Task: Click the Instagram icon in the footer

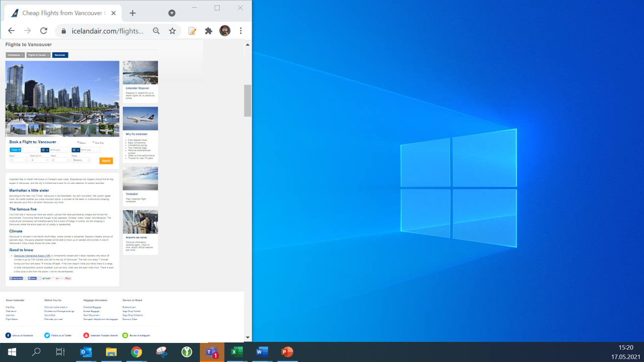Action: coord(125,336)
